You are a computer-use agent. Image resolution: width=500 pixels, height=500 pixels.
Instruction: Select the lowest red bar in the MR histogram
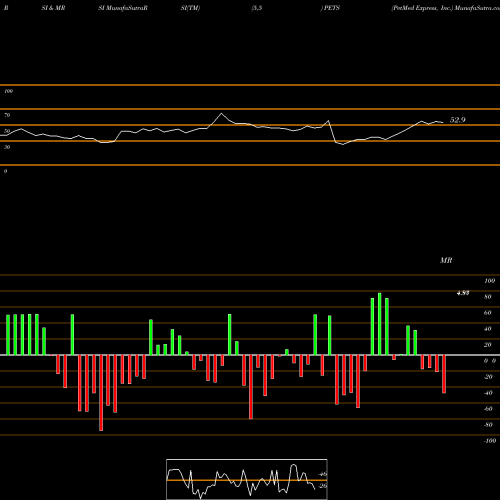click(101, 393)
